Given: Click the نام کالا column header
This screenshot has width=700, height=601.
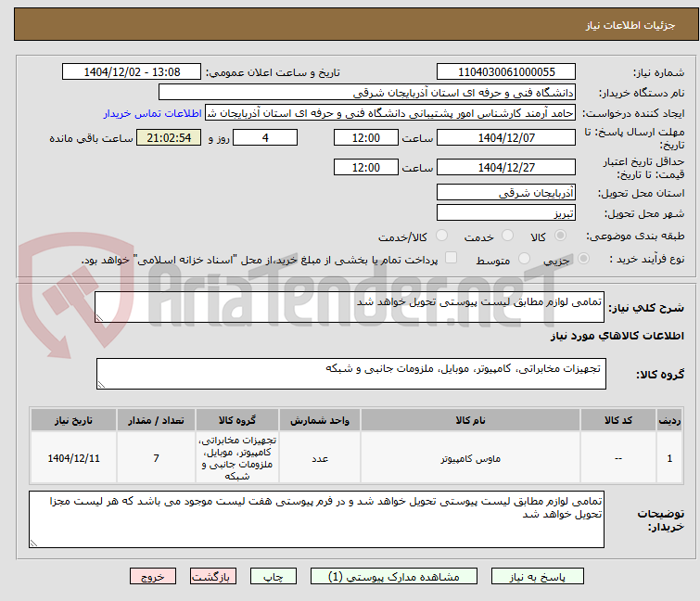Looking at the screenshot, I should pyautogui.click(x=471, y=420).
